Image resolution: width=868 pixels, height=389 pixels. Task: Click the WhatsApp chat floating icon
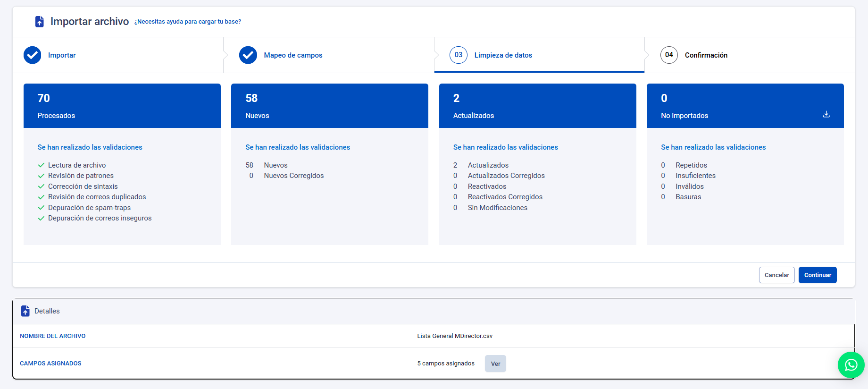(851, 365)
